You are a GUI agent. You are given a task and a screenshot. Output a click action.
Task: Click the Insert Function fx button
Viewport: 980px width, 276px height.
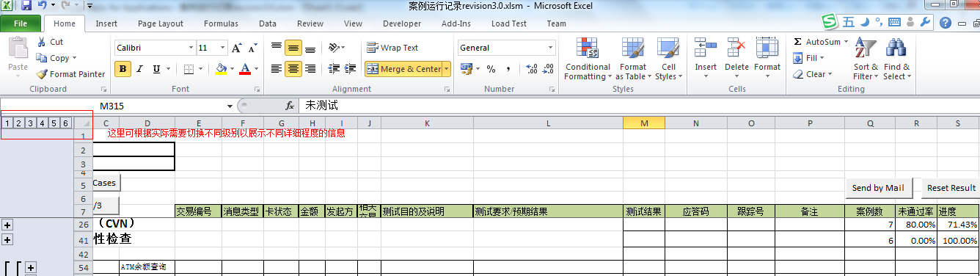[290, 106]
